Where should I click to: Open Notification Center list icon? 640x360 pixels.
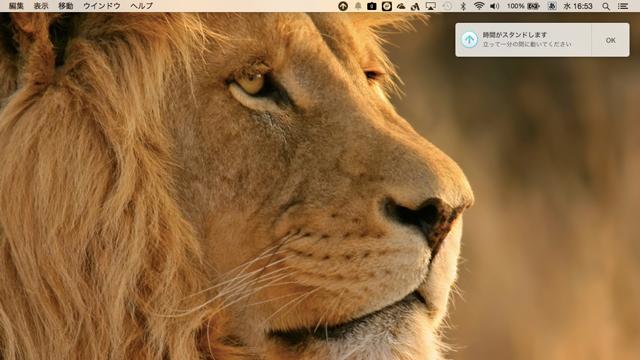click(x=623, y=6)
